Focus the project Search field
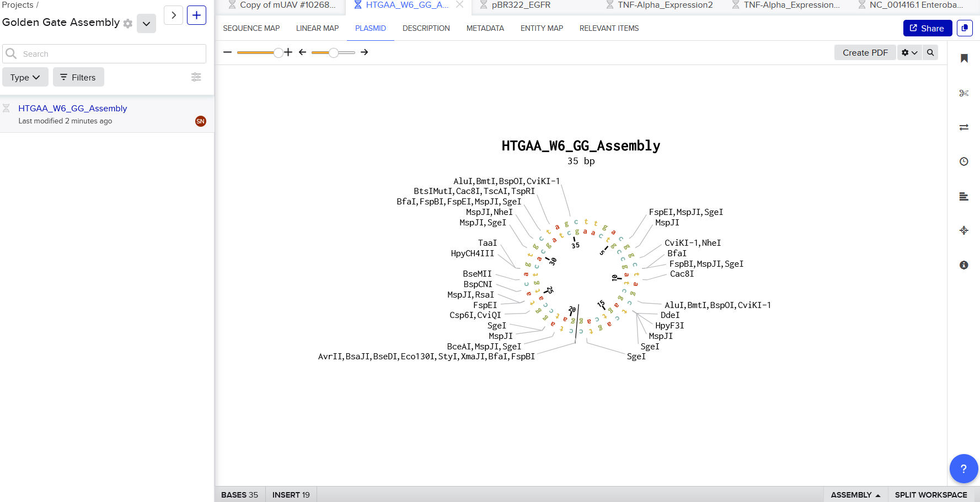Image resolution: width=980 pixels, height=502 pixels. tap(104, 53)
